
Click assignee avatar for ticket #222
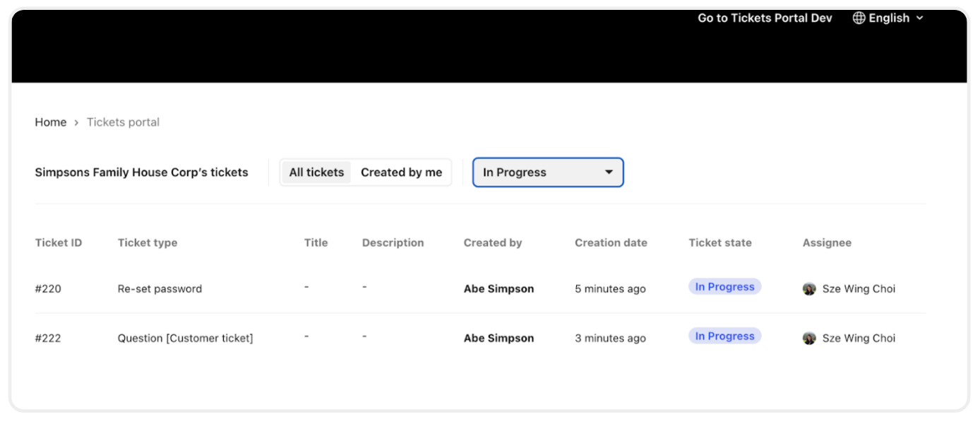point(809,338)
